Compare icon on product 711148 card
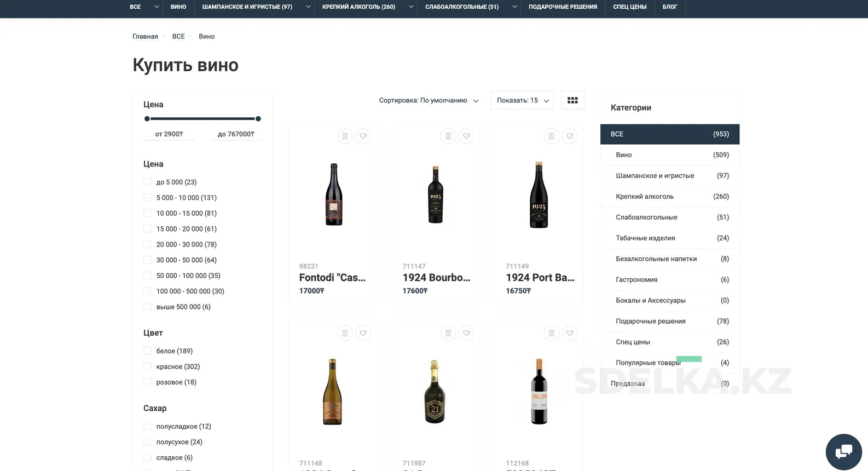Screen dimensions: 868x471 (x=345, y=333)
